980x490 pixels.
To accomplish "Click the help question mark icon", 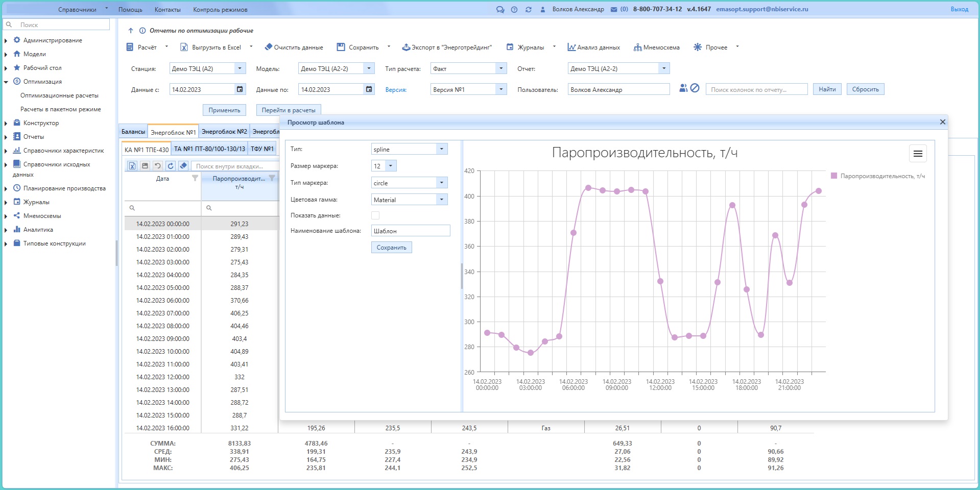I will coord(514,10).
